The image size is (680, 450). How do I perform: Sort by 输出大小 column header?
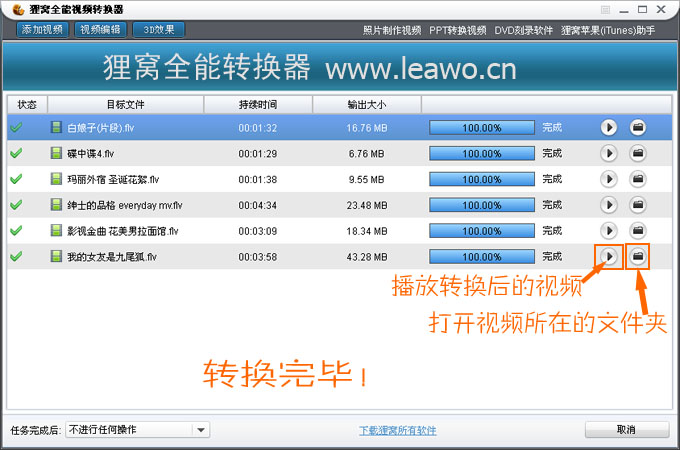click(x=366, y=104)
